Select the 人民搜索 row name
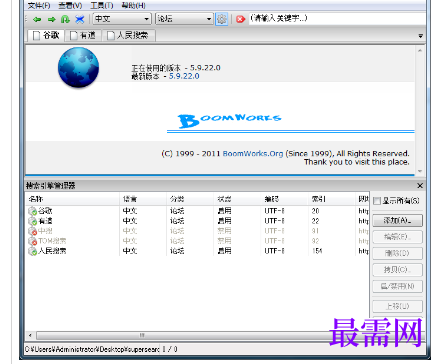Viewport: 441px width, 364px height. point(52,251)
